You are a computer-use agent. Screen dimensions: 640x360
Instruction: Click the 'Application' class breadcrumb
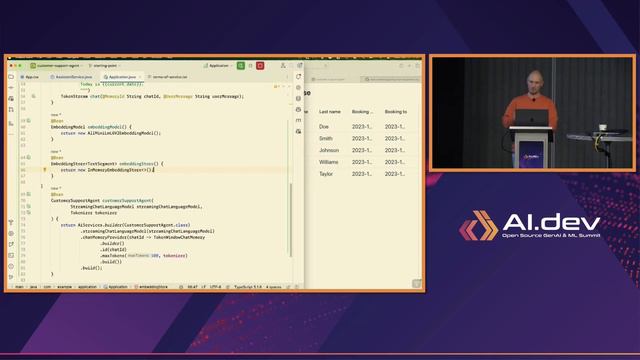(116, 287)
